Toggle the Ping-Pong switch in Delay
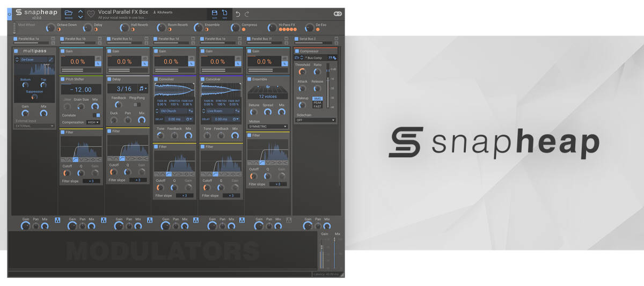 point(136,105)
